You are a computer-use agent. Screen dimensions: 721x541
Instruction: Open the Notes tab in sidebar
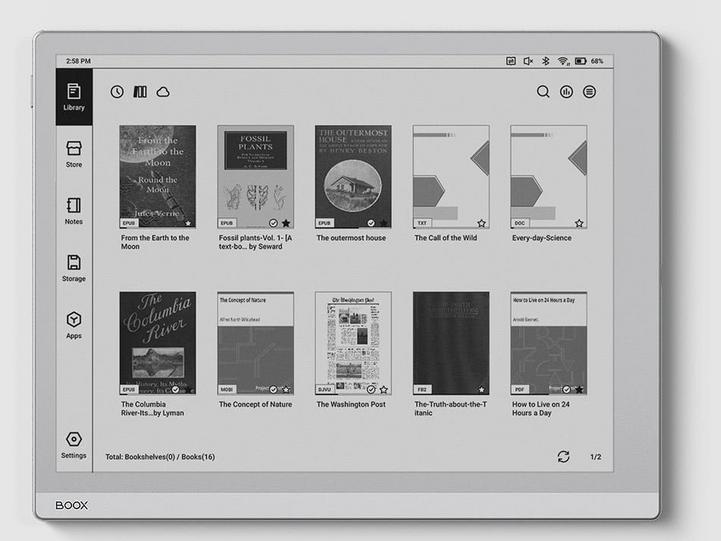[x=74, y=211]
